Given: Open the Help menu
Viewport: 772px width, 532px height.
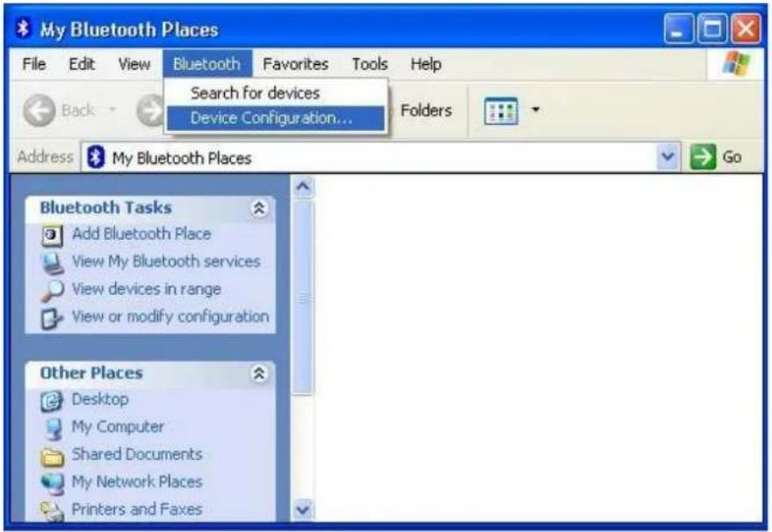Looking at the screenshot, I should point(426,64).
